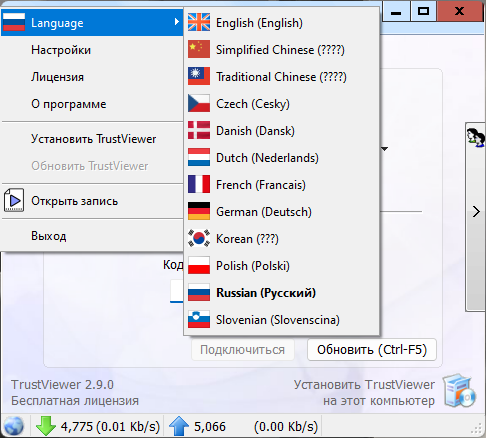Image resolution: width=486 pixels, height=438 pixels.
Task: Expand the Language submenu arrow
Action: point(177,22)
